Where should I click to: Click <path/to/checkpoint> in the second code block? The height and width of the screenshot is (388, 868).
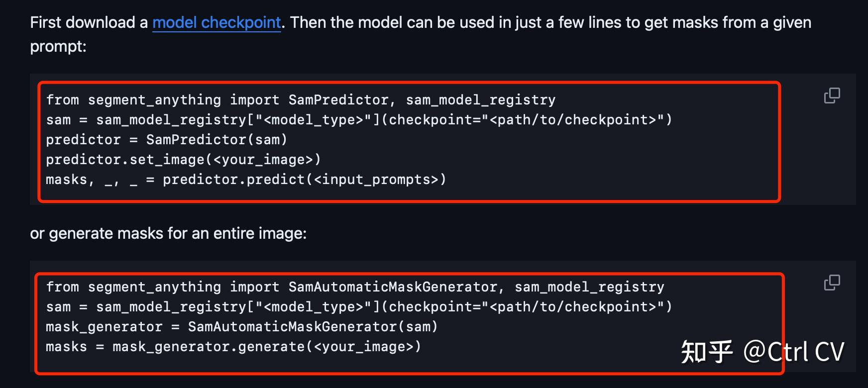[x=573, y=307]
